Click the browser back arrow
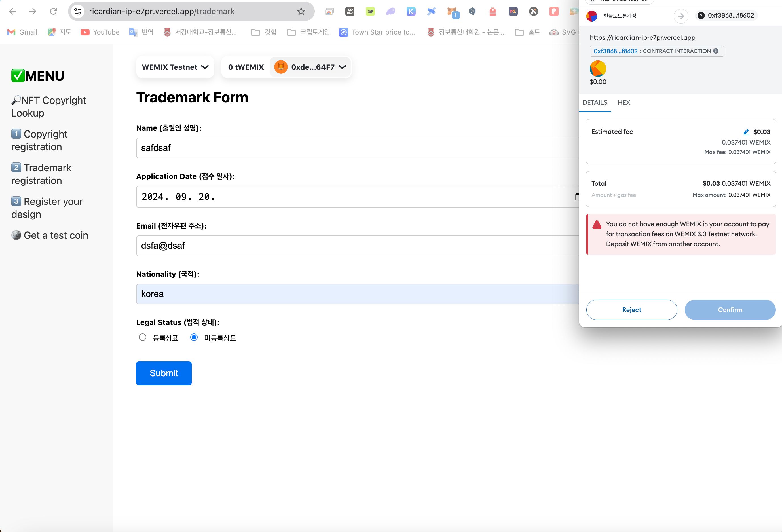 tap(12, 11)
